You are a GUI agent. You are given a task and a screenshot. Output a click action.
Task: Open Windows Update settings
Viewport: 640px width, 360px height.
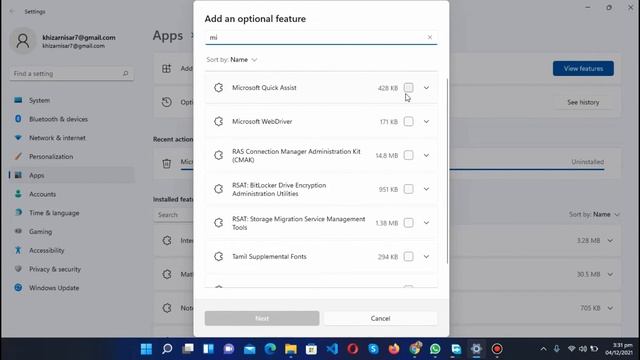[71, 288]
